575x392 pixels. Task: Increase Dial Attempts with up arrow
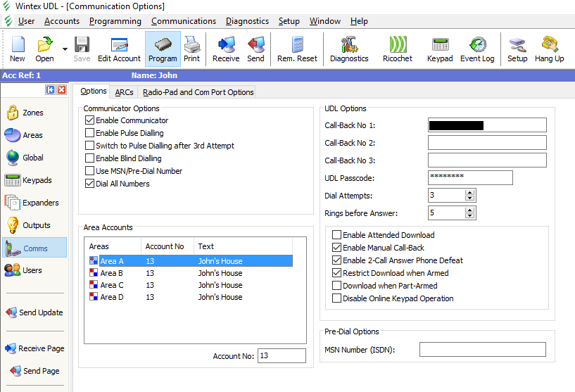470,192
